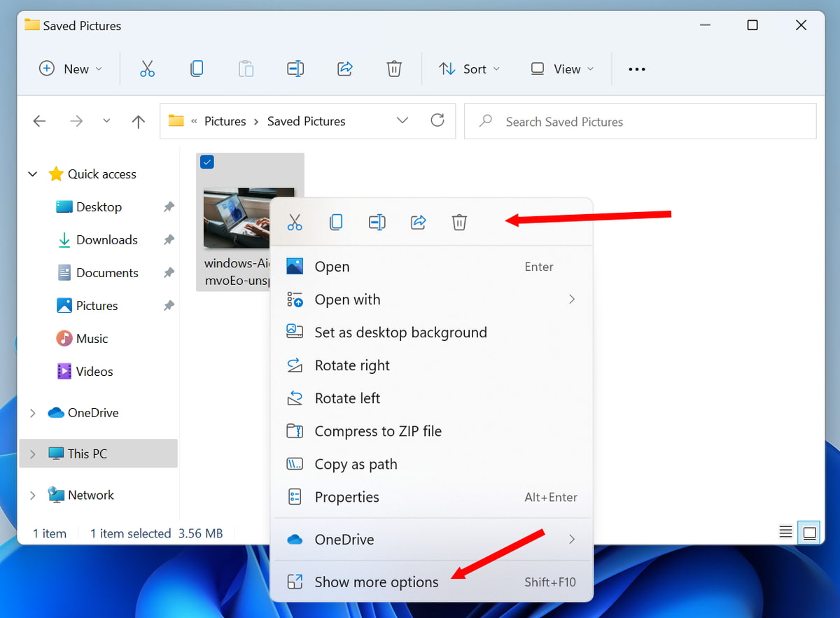
Task: Go back with the left arrow button
Action: [39, 121]
